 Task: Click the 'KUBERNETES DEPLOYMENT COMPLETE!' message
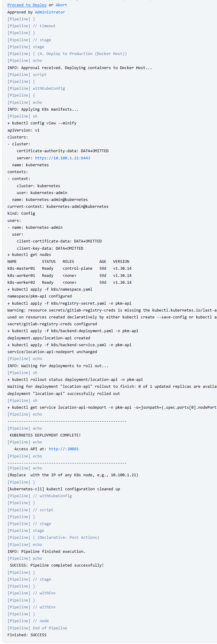[x=45, y=435]
